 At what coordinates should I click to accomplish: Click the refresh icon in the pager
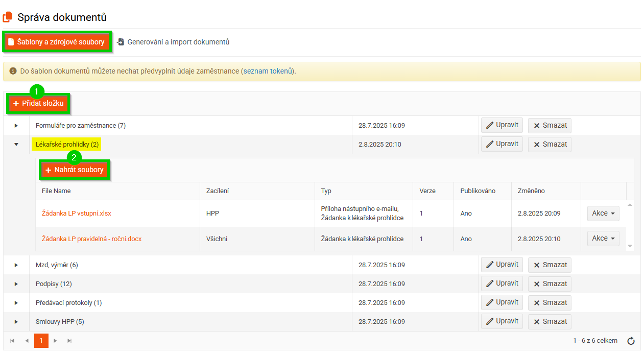point(631,341)
